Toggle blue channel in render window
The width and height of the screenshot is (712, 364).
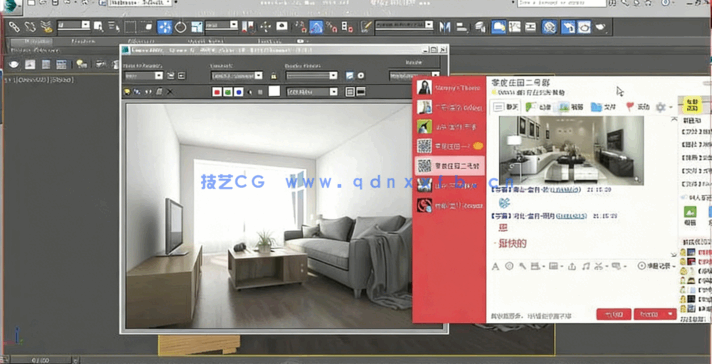point(239,92)
